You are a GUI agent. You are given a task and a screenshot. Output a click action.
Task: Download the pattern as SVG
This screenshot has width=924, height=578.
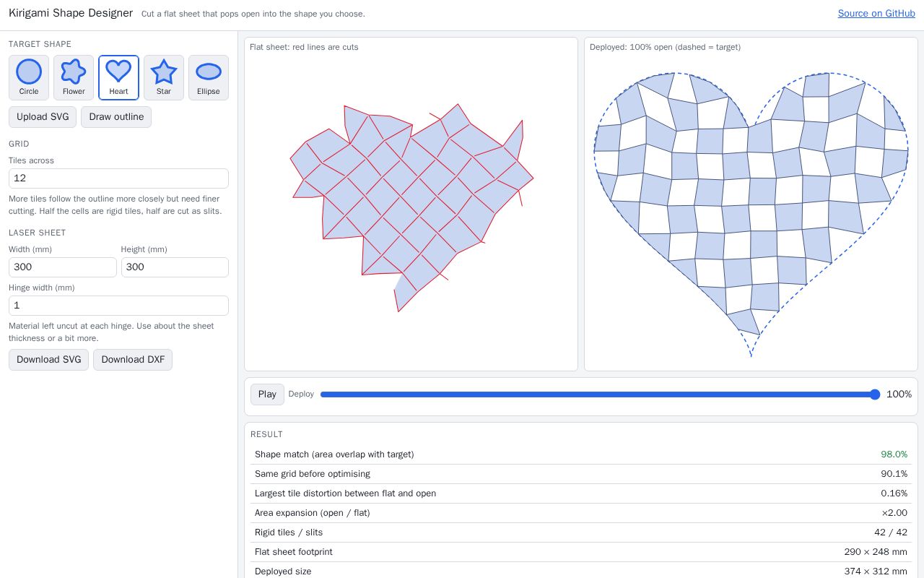tap(48, 360)
